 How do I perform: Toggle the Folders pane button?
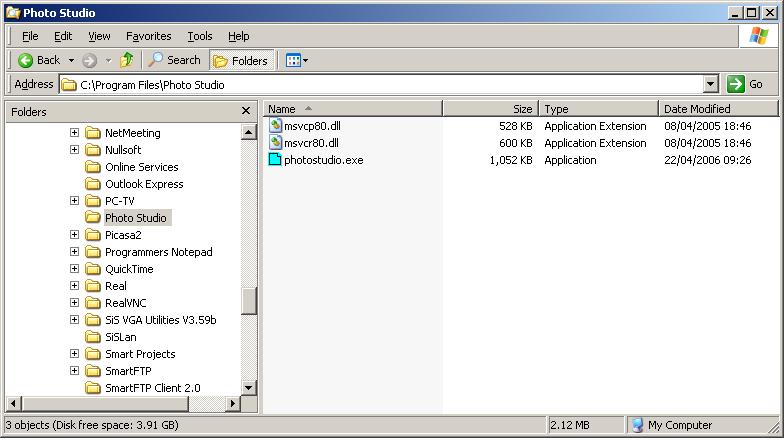[x=242, y=60]
